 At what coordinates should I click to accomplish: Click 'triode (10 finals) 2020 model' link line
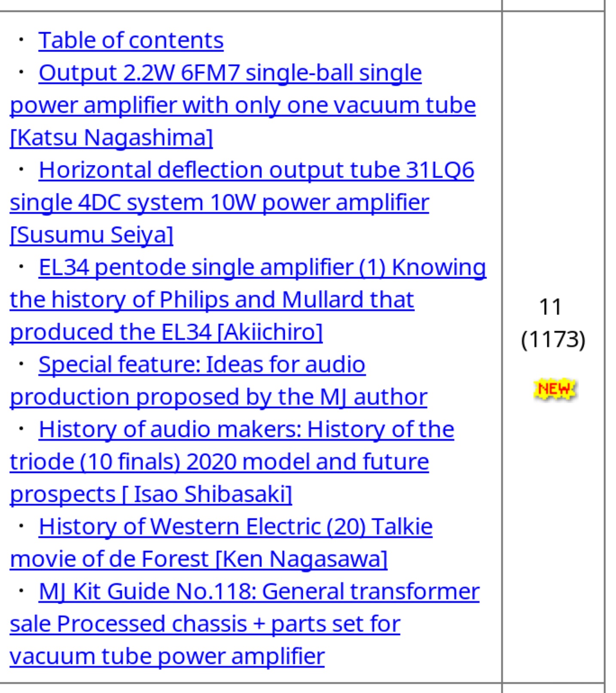coord(219,462)
